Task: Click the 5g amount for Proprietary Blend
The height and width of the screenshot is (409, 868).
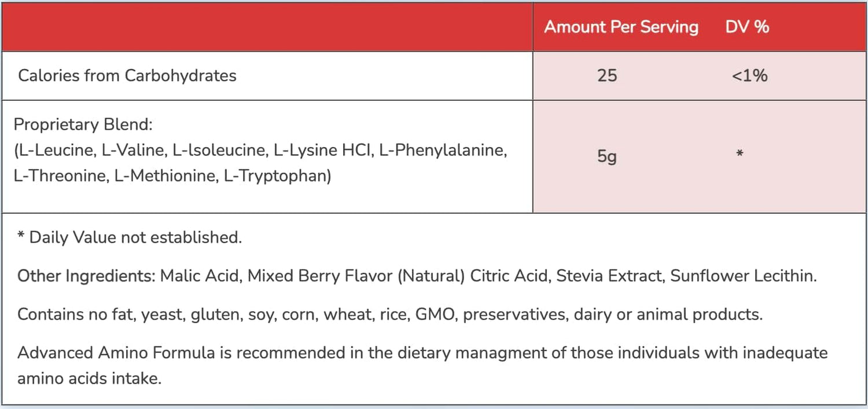Action: click(x=607, y=156)
